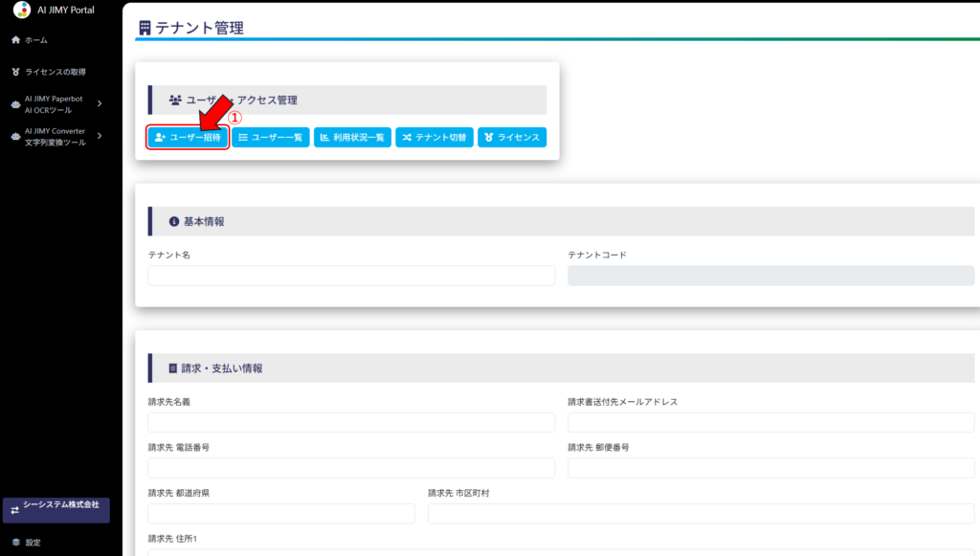Open the ホーム menu item

point(36,40)
